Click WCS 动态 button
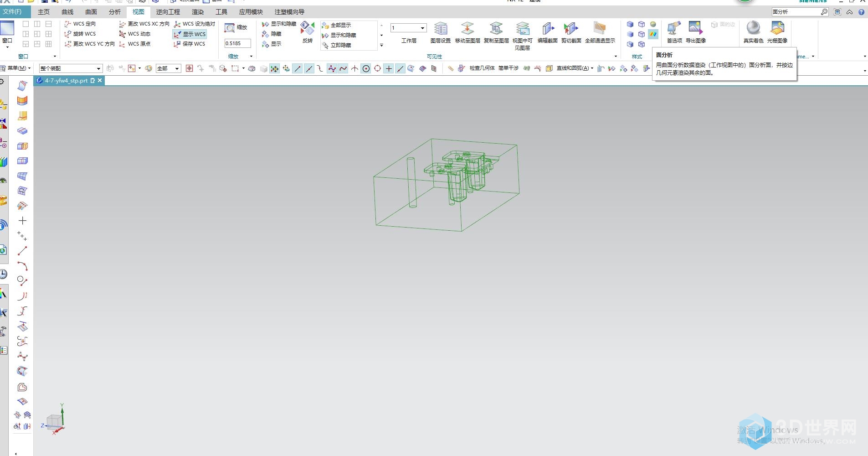Screen dimensions: 868x456 click(x=134, y=34)
